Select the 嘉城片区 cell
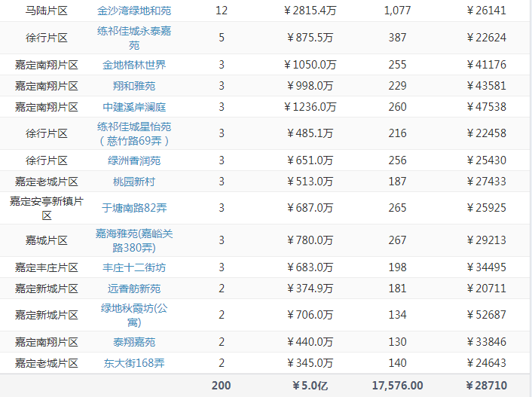 47,240
